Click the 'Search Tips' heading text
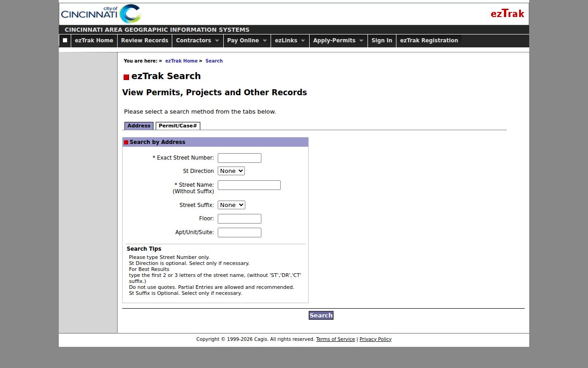Screen dimensions: 588x368 click(x=144, y=249)
